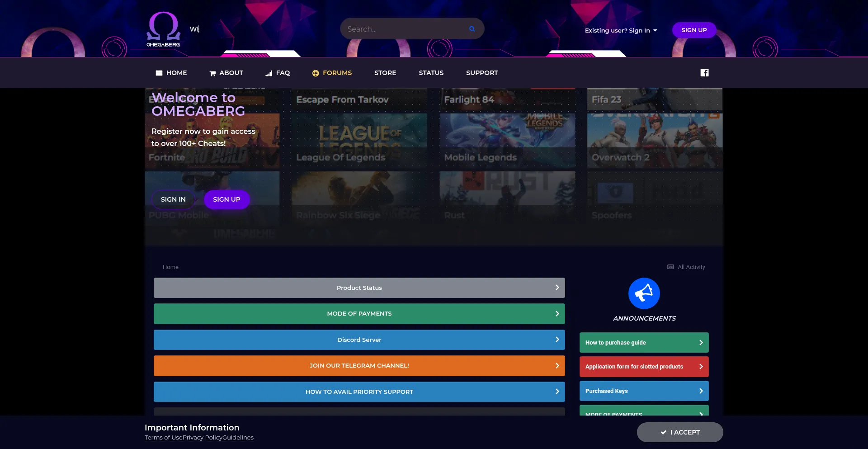Click the SIGN UP button in header

pos(694,30)
